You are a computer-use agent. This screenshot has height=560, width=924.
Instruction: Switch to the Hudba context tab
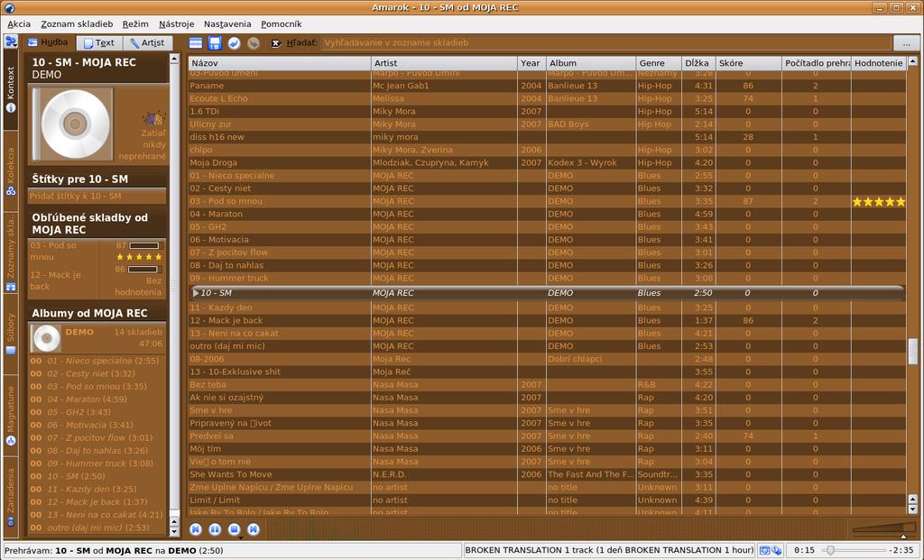(49, 42)
